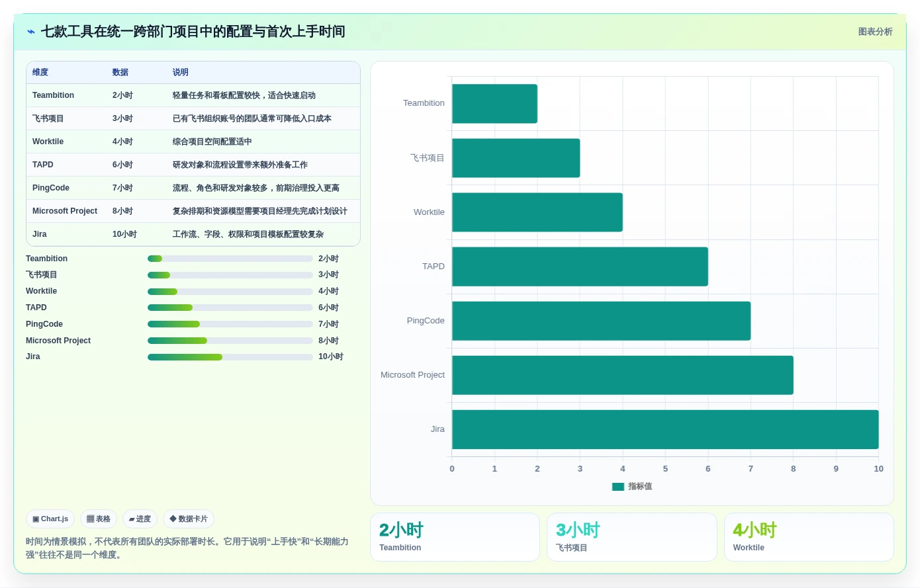Click description 轻量任务和看板配置较快，适合快速启动

pos(244,95)
